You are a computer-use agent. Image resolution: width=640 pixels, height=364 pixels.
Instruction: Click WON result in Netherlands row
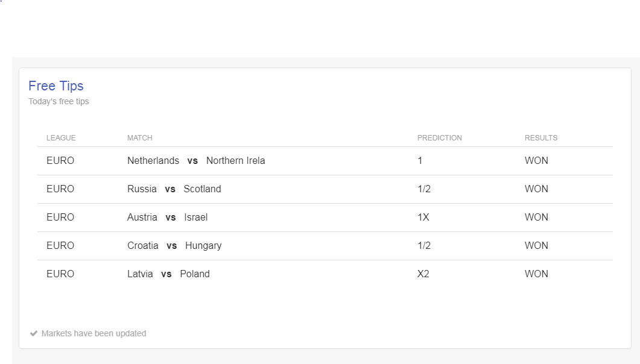coord(536,160)
